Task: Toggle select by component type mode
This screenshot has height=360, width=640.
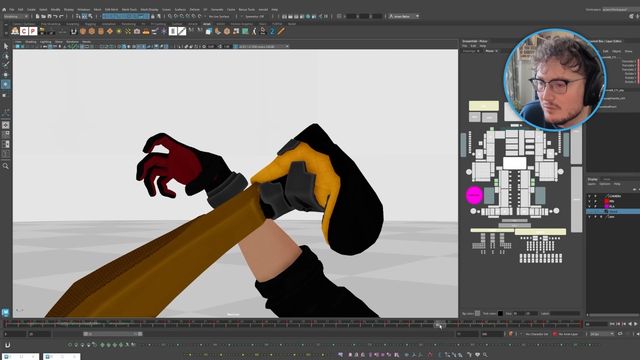Action: click(x=90, y=16)
